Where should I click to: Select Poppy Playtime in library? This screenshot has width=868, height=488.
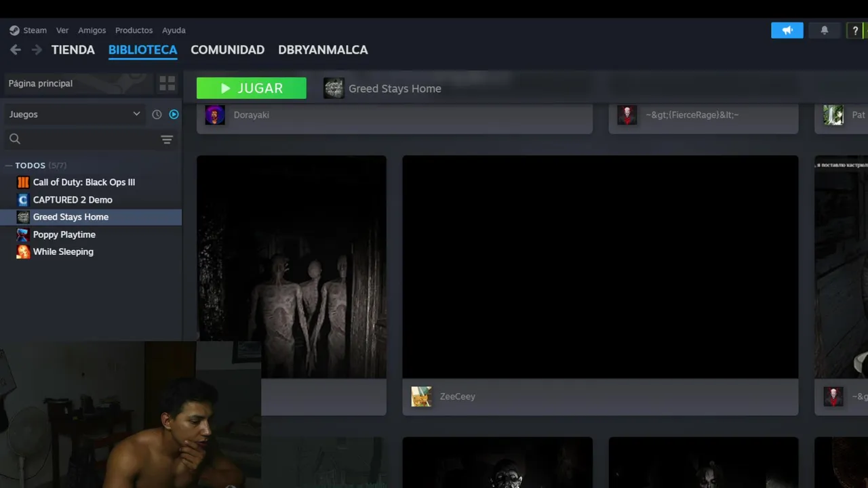(x=64, y=235)
